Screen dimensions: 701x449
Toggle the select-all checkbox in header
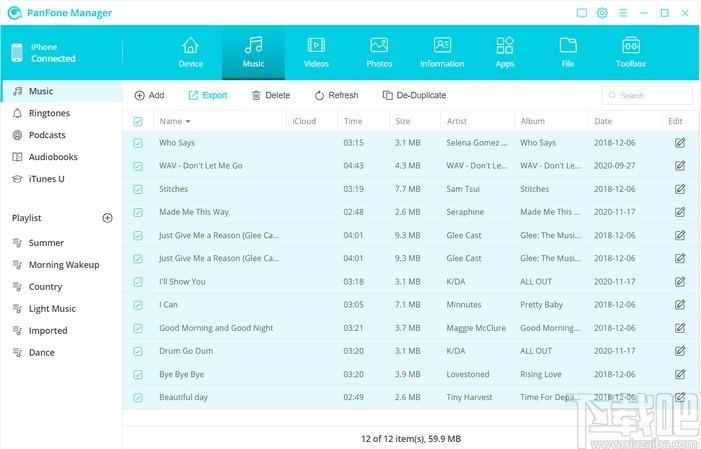coord(138,121)
